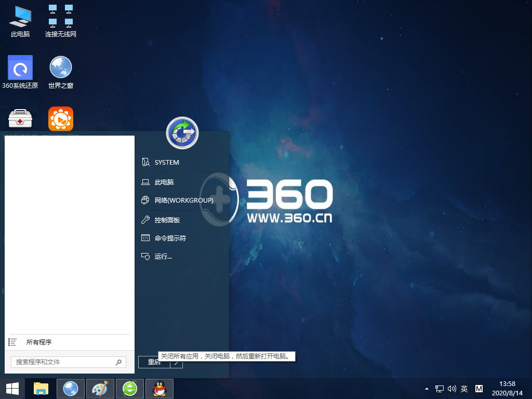Launch the 360系统还原 desktop icon
Image resolution: width=532 pixels, height=399 pixels.
point(20,72)
